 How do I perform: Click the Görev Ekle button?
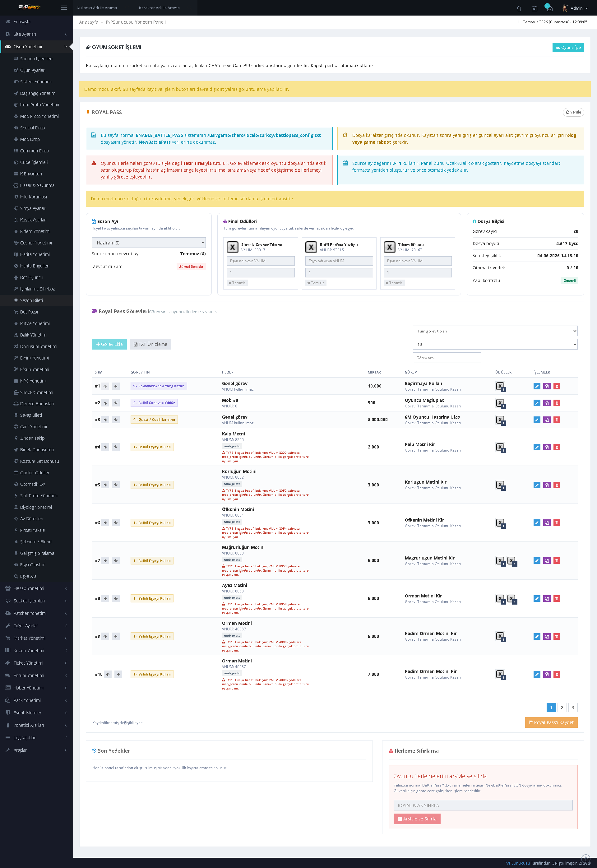109,344
